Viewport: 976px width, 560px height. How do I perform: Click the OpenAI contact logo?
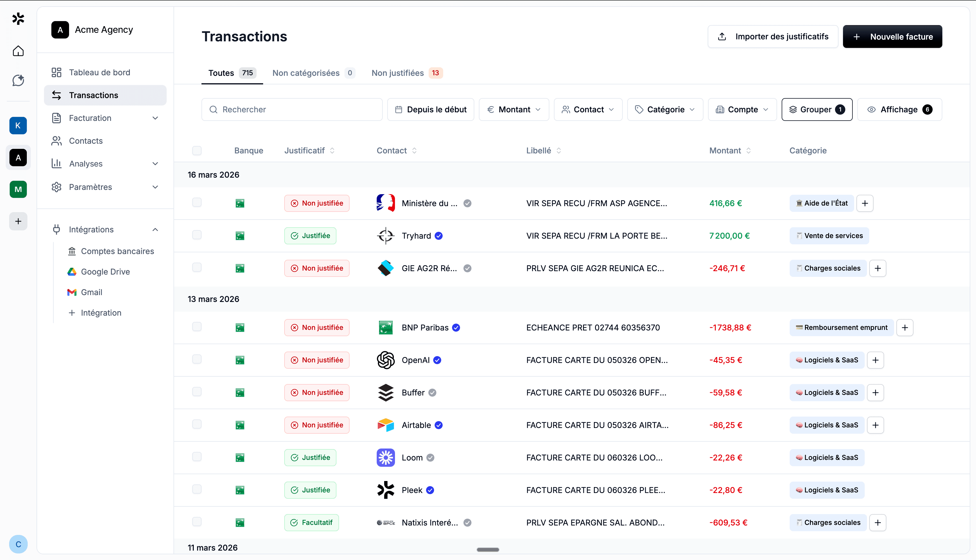[385, 360]
